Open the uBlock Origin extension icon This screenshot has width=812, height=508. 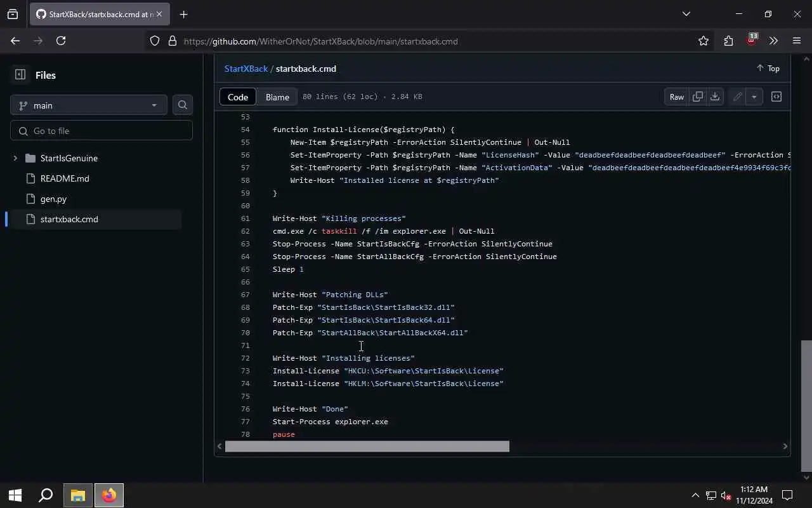(x=752, y=39)
